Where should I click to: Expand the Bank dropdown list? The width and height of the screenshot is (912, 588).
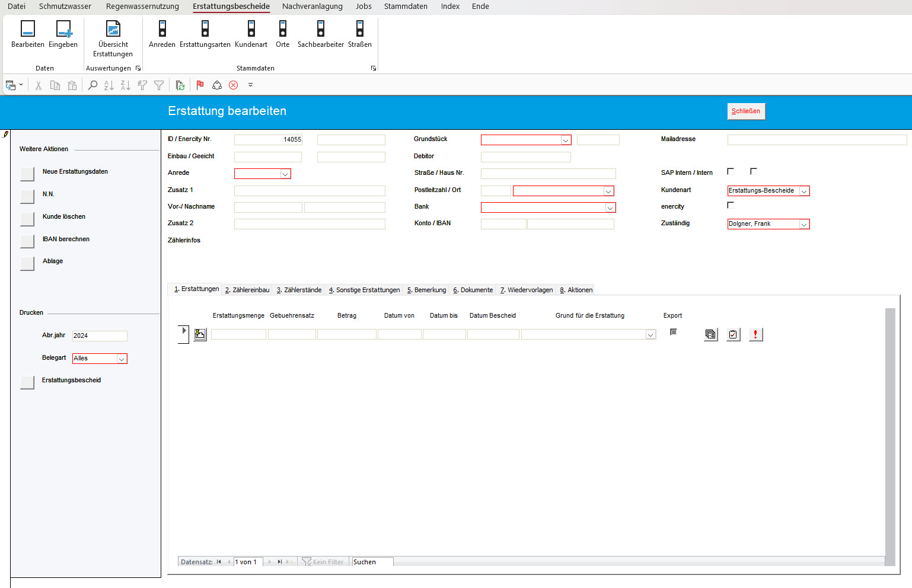(x=610, y=207)
